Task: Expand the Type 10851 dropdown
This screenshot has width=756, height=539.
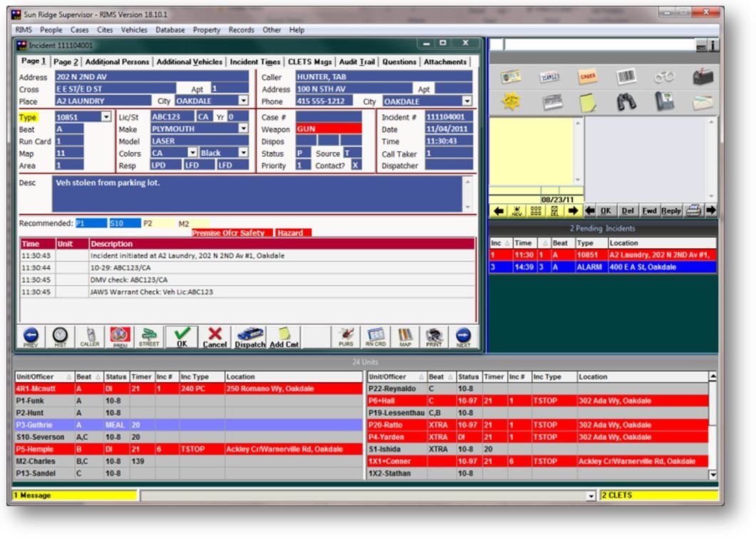Action: coord(106,117)
